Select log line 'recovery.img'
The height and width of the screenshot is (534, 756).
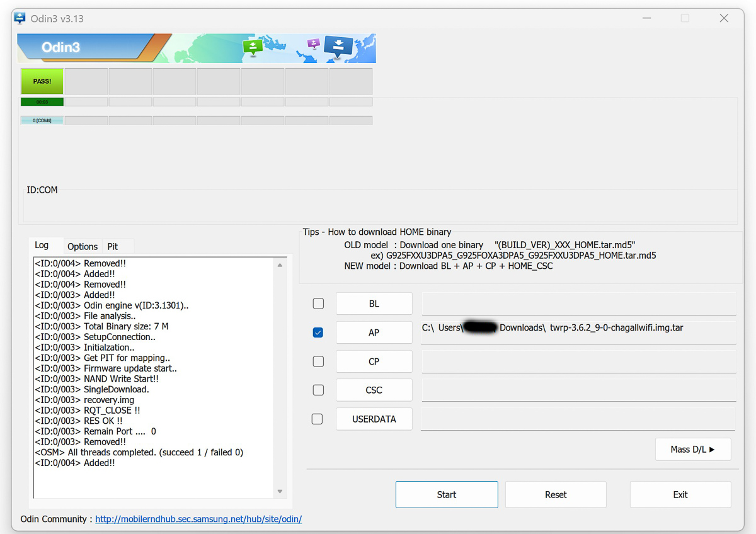pos(84,400)
